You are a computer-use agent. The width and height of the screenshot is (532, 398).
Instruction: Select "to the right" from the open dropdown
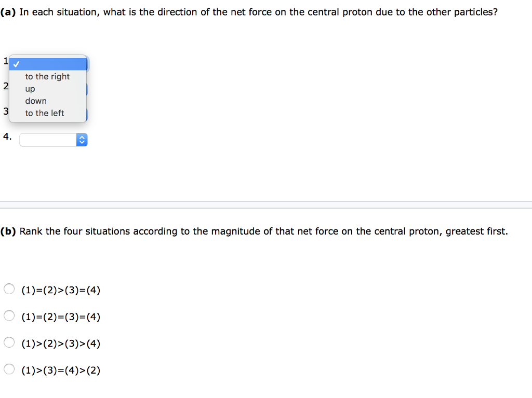(x=47, y=76)
